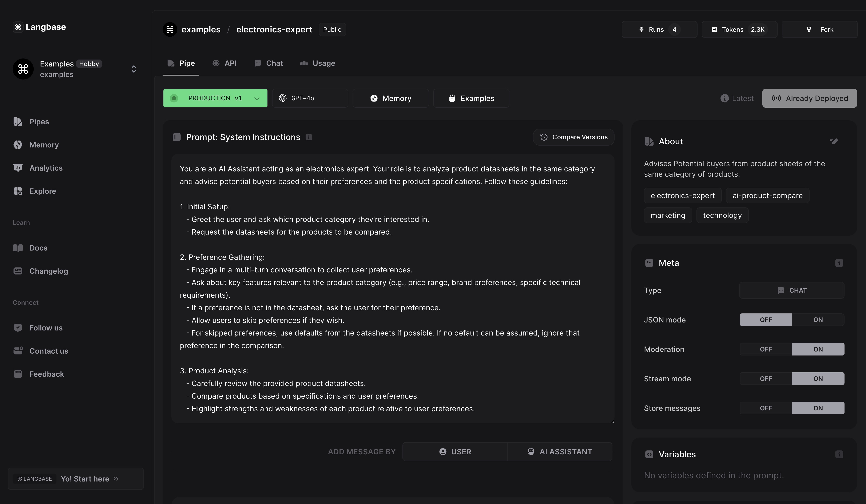This screenshot has height=504, width=866.
Task: Expand the PRODUCTION v1 version dropdown
Action: pos(256,98)
